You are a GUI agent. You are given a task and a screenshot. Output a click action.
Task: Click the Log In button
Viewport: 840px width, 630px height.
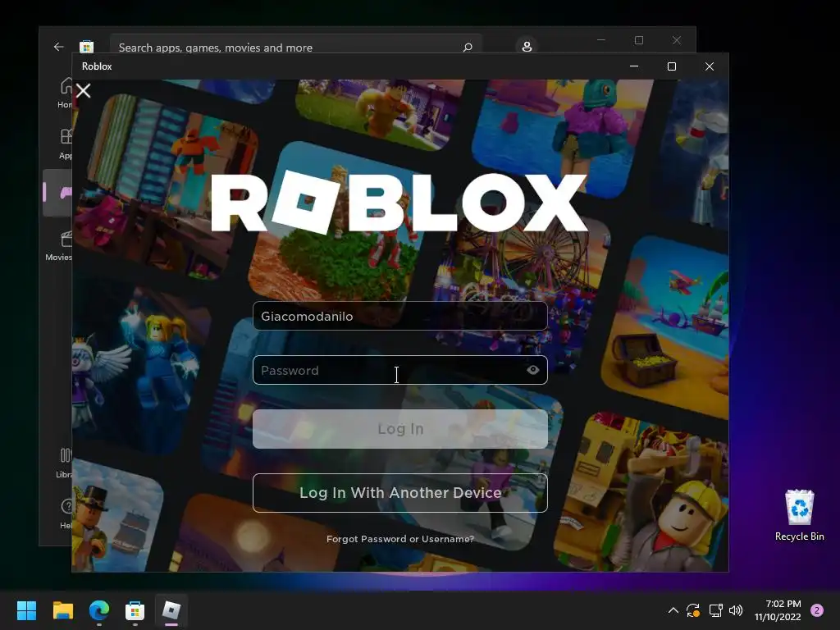point(399,428)
